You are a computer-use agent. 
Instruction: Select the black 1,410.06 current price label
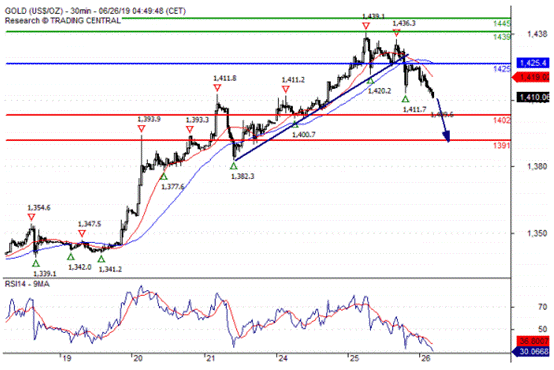[533, 97]
